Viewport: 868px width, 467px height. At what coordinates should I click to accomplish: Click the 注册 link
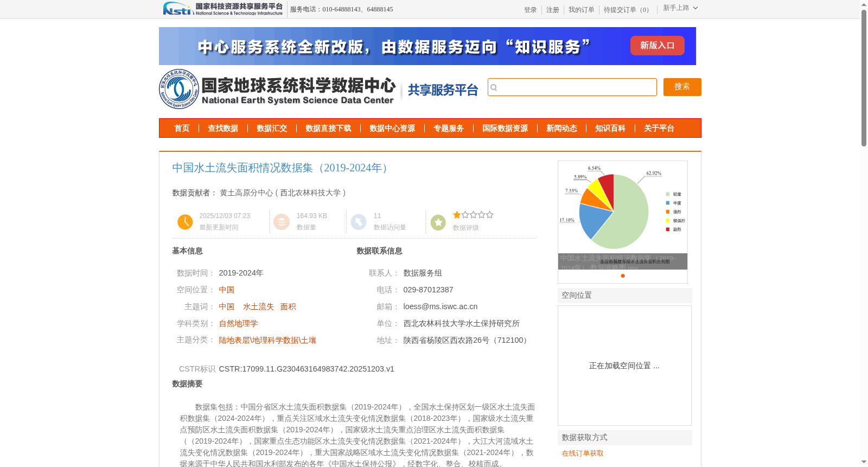click(553, 10)
